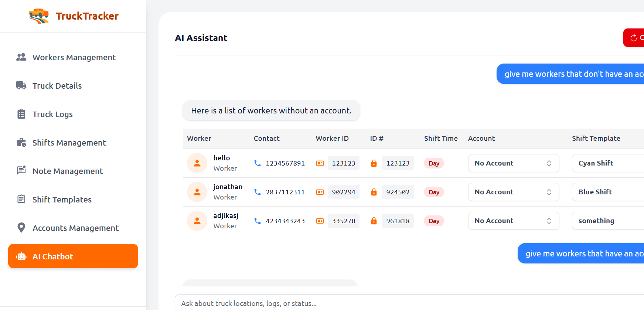Open Workers Management from the sidebar
The image size is (644, 310).
pyautogui.click(x=74, y=57)
